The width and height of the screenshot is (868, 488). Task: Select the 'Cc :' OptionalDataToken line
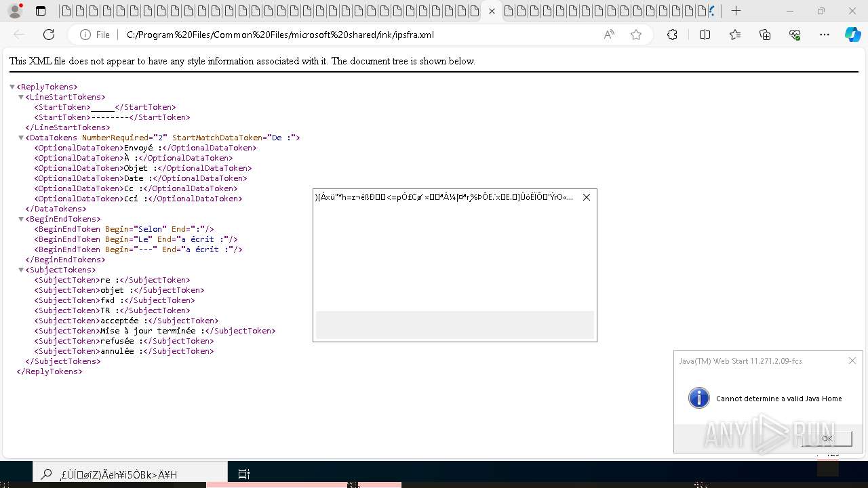coord(136,188)
